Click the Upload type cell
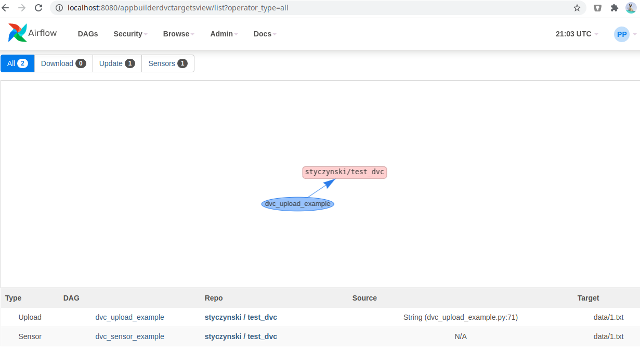The width and height of the screenshot is (640, 364). point(30,317)
